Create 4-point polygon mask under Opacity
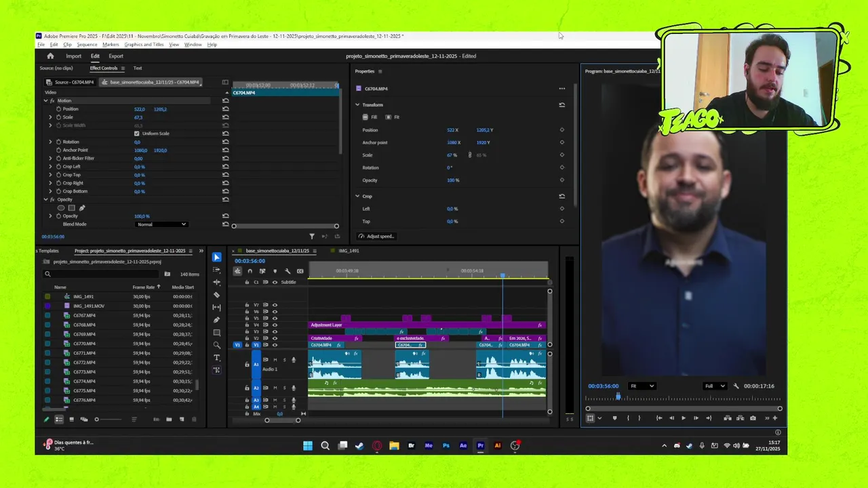Screen dimensions: 868x488 [x=71, y=208]
